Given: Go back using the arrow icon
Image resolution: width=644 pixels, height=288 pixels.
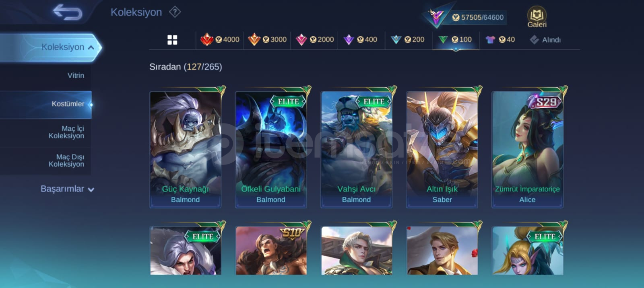Looking at the screenshot, I should point(68,12).
